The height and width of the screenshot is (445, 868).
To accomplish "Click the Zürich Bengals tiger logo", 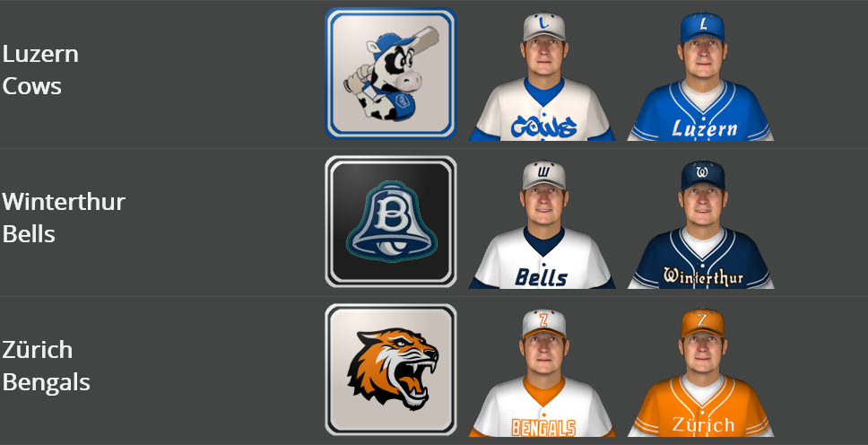I will coord(391,370).
